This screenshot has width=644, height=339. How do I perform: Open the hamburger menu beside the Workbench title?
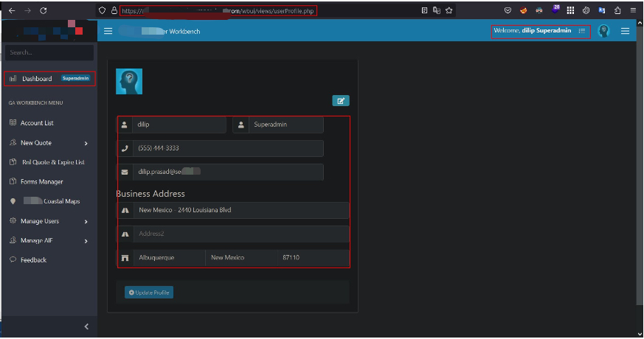coord(108,32)
